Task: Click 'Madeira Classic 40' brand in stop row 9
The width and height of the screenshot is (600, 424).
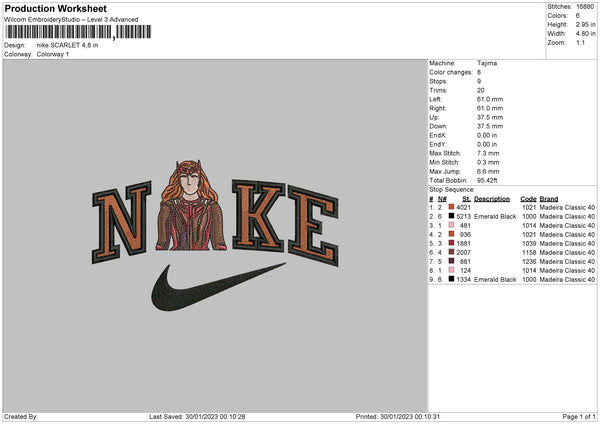Action: 567,280
